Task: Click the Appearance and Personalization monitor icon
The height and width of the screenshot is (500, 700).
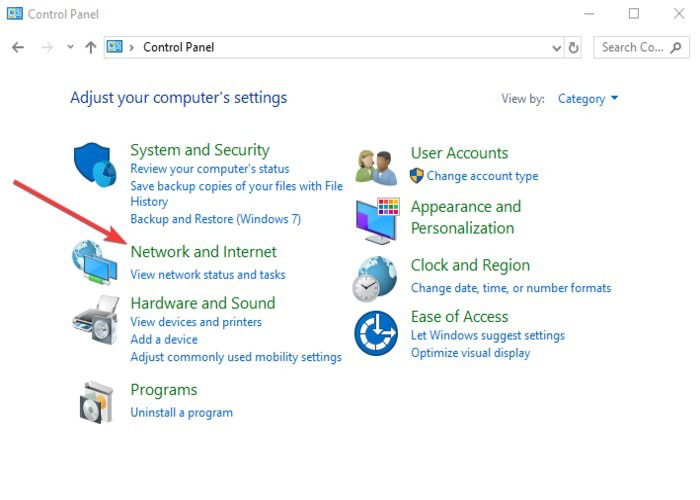Action: [x=378, y=221]
